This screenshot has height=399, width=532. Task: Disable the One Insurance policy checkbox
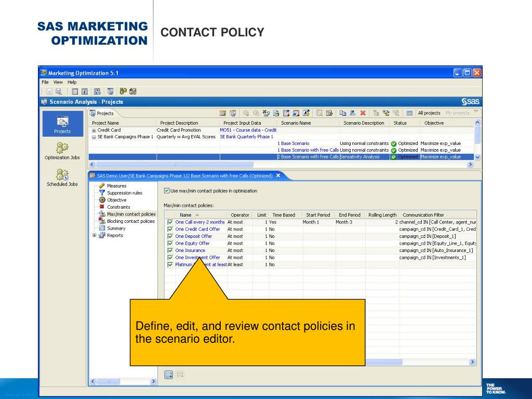(170, 250)
